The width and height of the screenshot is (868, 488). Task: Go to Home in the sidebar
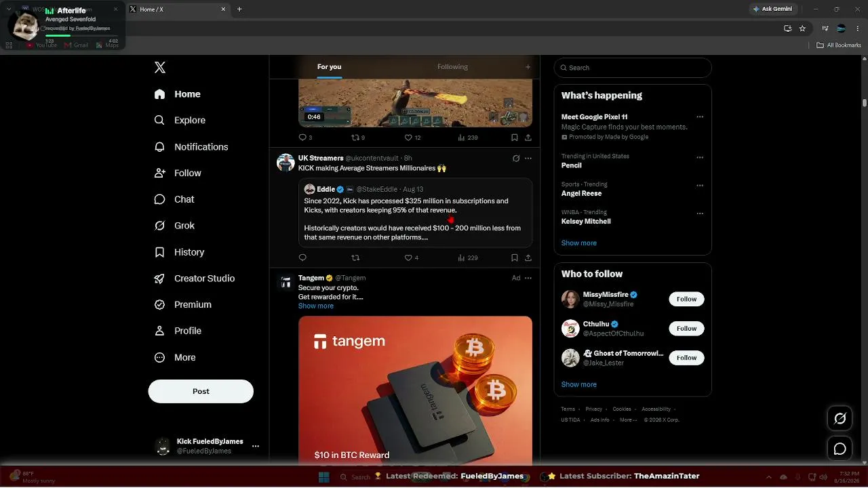tap(177, 94)
